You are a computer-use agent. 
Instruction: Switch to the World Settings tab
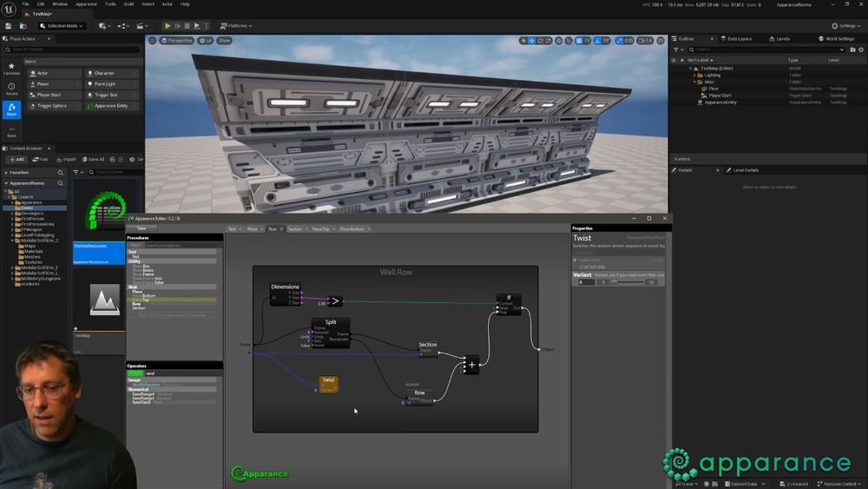836,39
